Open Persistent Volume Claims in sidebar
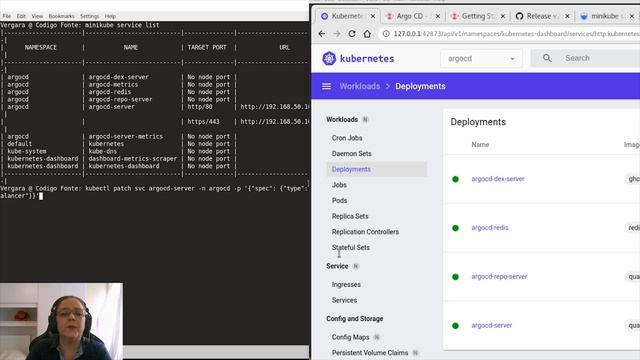Image resolution: width=640 pixels, height=360 pixels. [370, 353]
